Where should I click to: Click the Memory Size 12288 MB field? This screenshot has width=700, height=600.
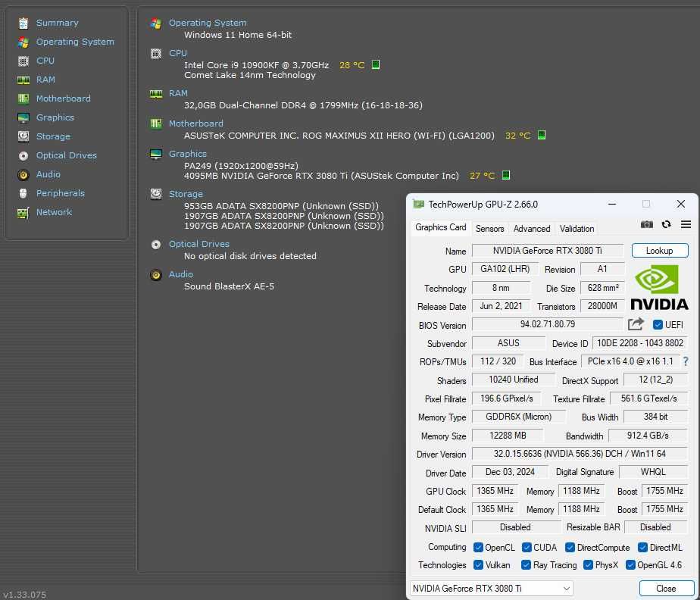tap(508, 436)
